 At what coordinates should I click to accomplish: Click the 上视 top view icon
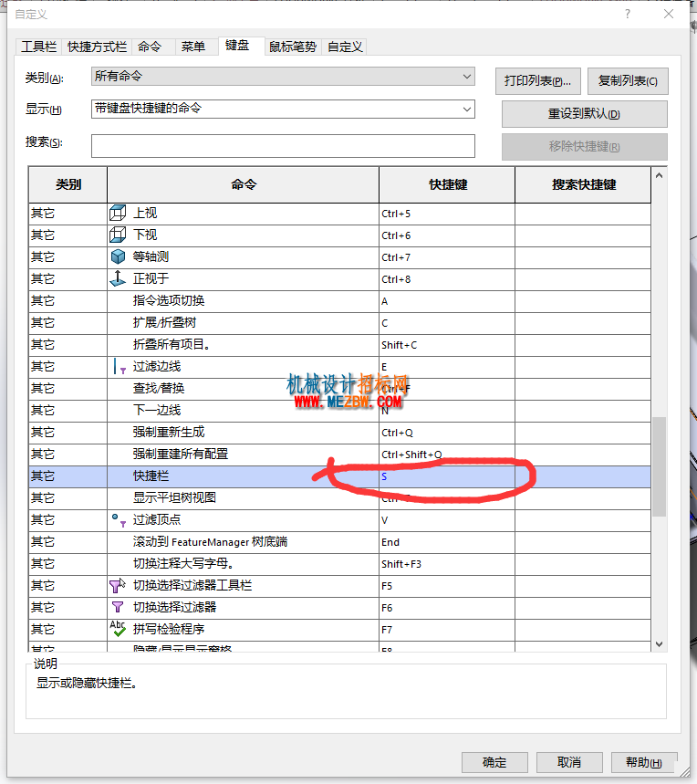tap(118, 213)
